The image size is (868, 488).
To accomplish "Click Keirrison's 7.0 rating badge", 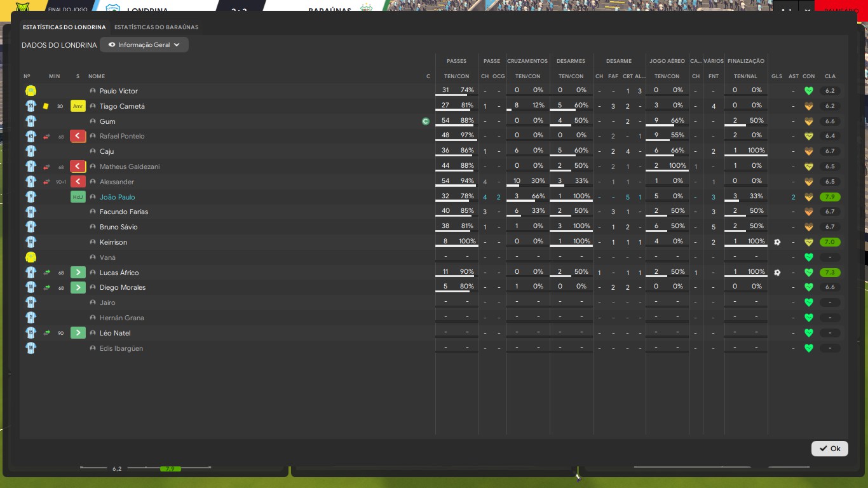I will tap(830, 242).
